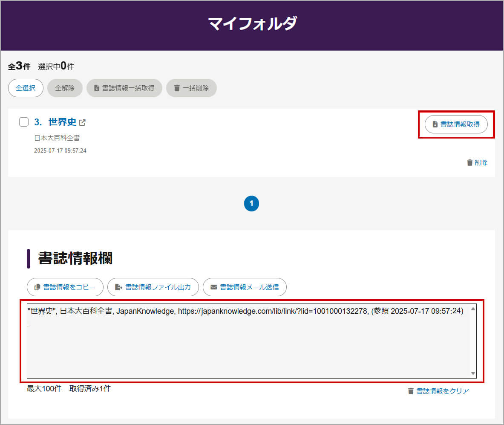Click the trash icon beside 削除

pyautogui.click(x=469, y=162)
